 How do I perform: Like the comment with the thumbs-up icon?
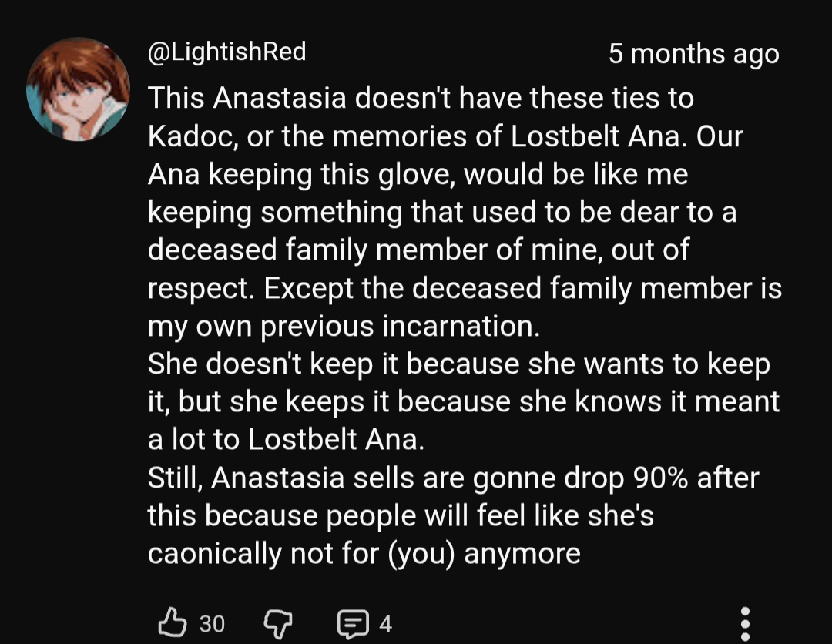[173, 622]
